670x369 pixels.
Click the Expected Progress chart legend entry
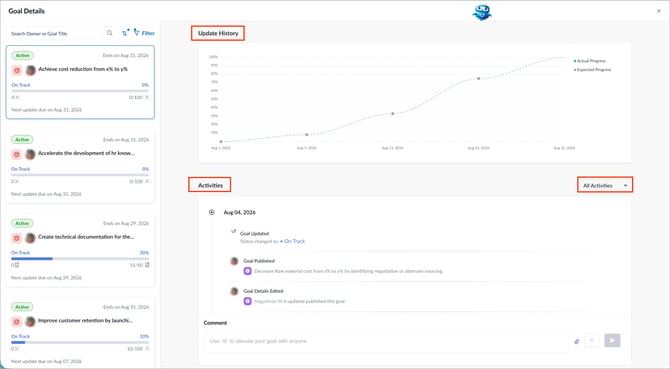(x=592, y=70)
